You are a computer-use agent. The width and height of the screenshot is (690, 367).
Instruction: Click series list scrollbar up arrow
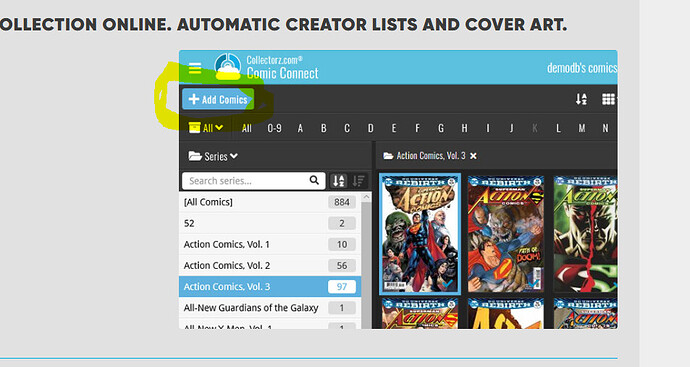tap(366, 198)
